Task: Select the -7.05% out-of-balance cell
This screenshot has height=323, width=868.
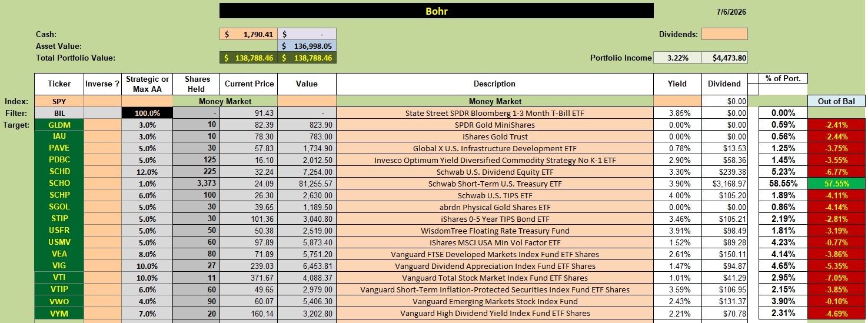Action: click(x=837, y=278)
